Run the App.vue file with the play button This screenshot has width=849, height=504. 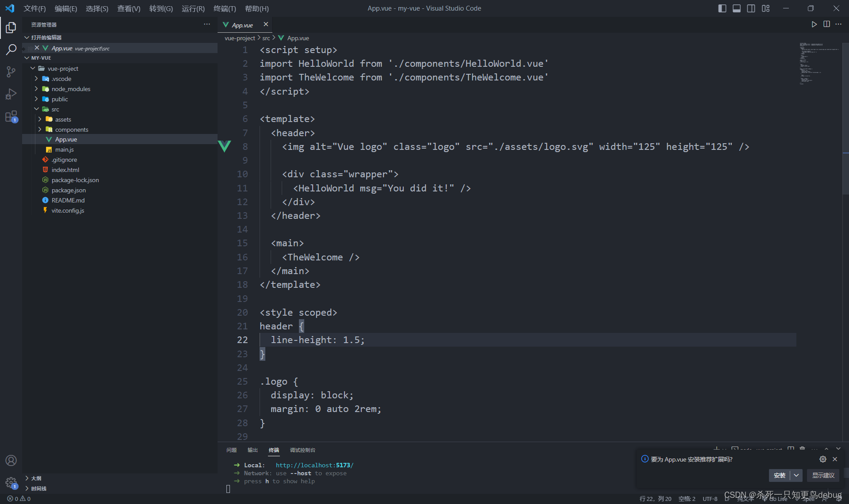pos(814,24)
